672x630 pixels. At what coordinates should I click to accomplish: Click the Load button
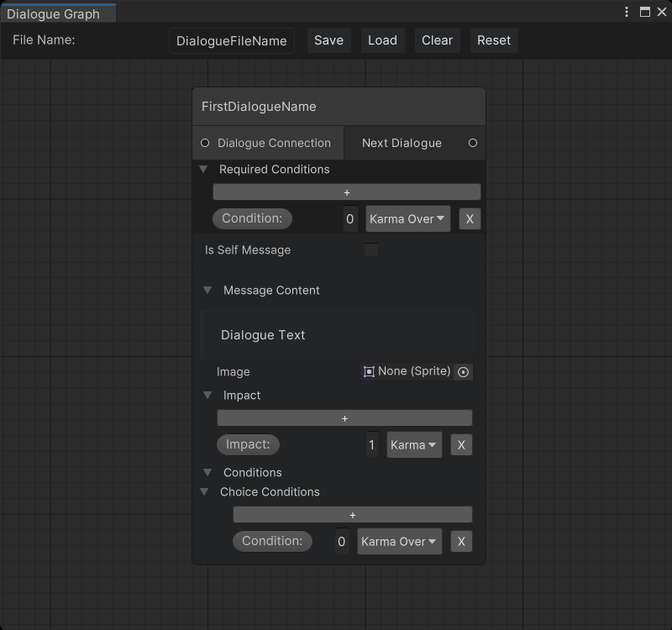(382, 40)
